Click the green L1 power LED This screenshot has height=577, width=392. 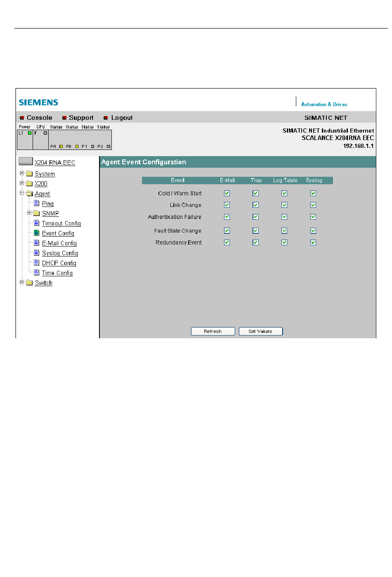click(30, 133)
